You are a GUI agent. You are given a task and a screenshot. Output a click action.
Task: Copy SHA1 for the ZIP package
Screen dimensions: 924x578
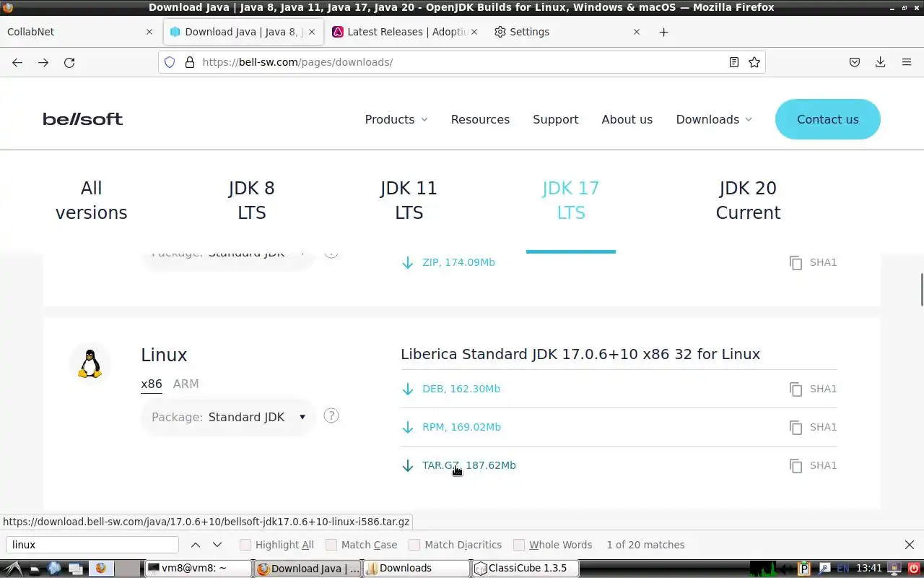coord(813,262)
